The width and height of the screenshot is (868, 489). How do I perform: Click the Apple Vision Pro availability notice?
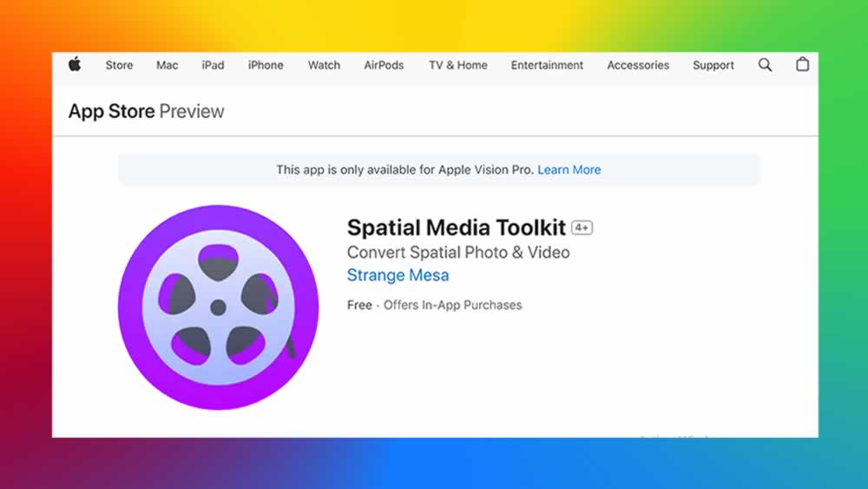(x=438, y=169)
